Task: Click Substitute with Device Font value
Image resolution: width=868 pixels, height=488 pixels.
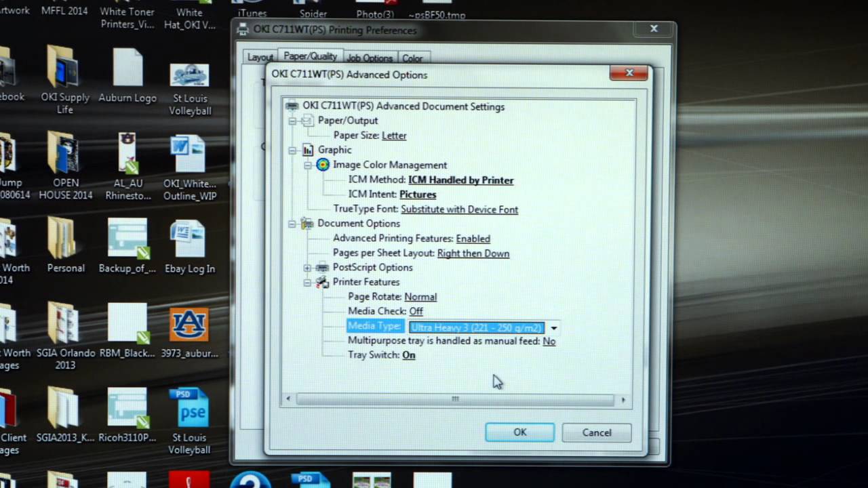Action: tap(460, 209)
